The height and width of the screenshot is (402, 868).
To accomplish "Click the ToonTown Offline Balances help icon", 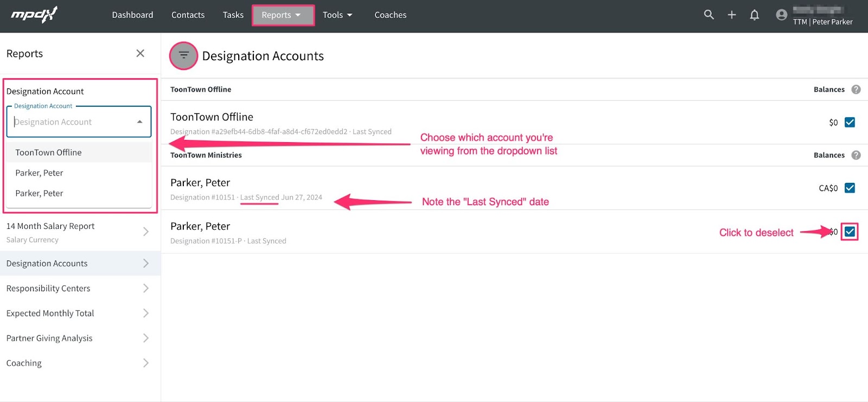I will 856,90.
